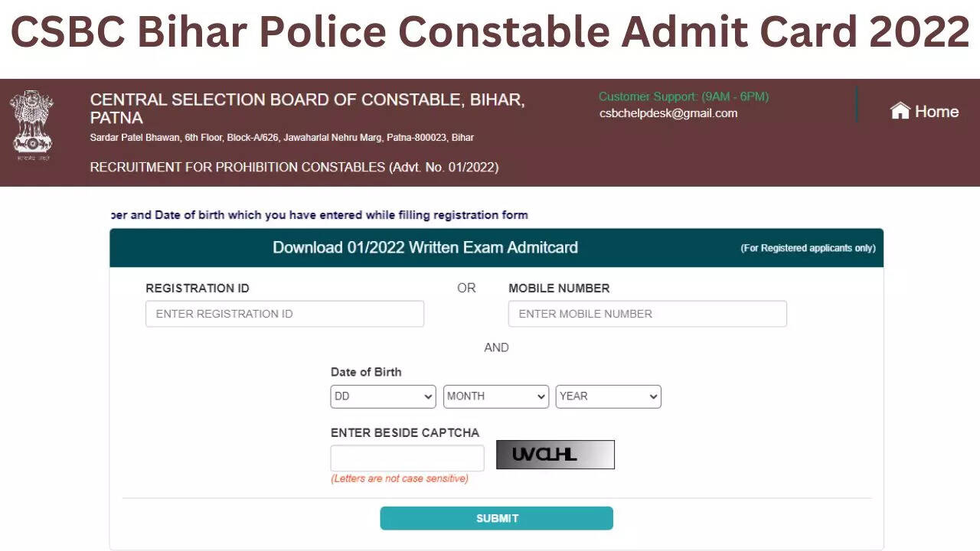Click the UVCLHL captcha image
This screenshot has width=980, height=551.
[555, 455]
